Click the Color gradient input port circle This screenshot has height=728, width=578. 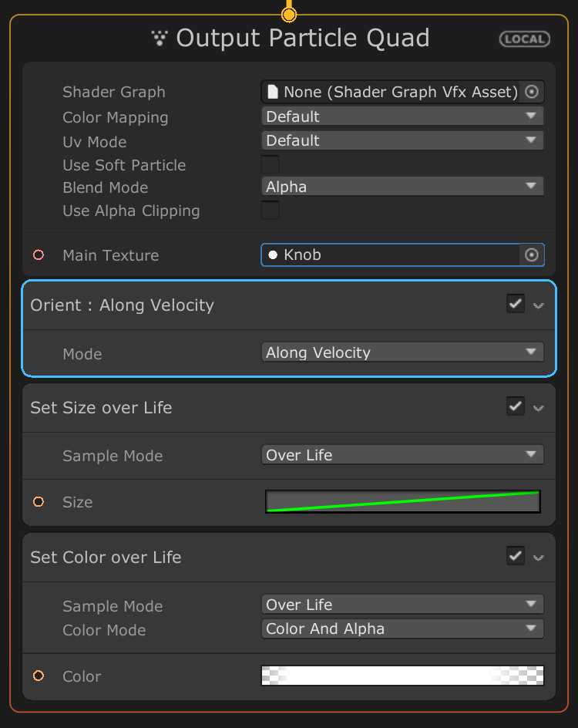[39, 676]
